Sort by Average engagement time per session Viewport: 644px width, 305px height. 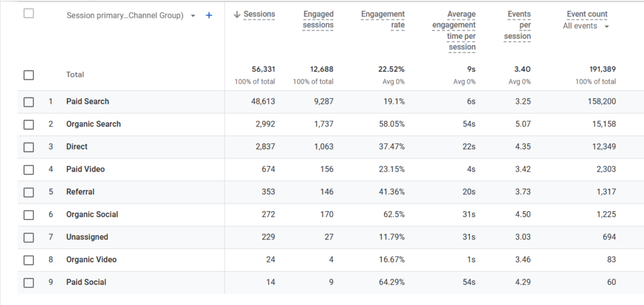click(454, 30)
